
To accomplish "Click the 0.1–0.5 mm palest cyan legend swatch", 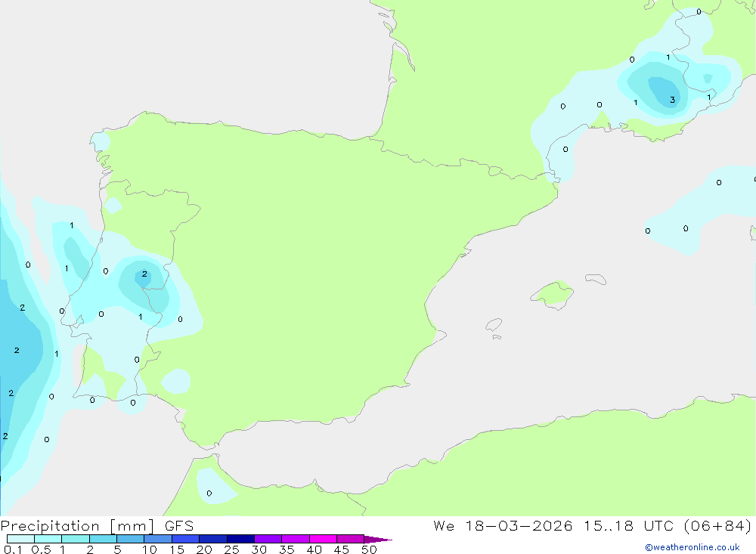I will (20, 539).
